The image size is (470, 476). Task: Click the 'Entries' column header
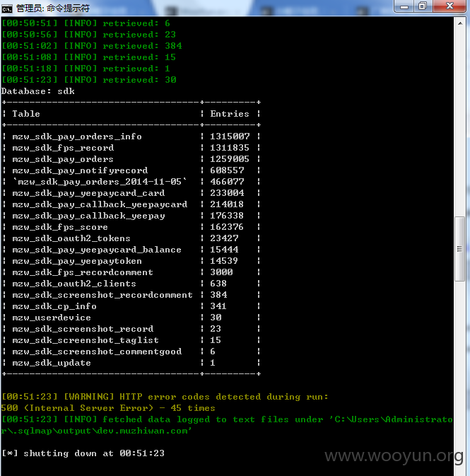click(x=230, y=114)
